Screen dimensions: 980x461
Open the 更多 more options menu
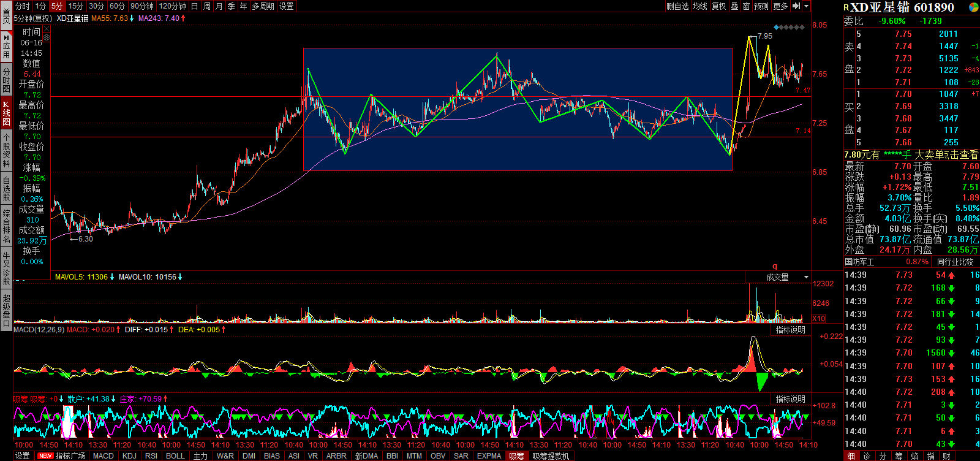point(780,6)
